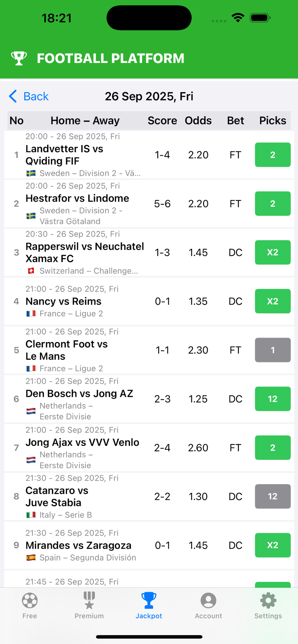Select the green pick 2 for Landvetter IS
This screenshot has height=644, width=298.
[x=273, y=155]
